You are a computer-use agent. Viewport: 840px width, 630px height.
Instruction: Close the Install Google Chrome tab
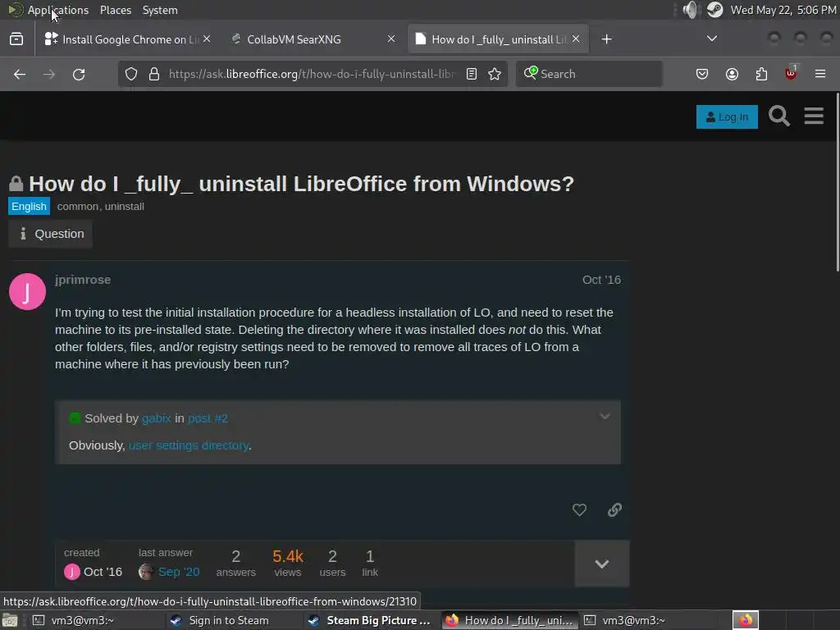click(x=207, y=39)
